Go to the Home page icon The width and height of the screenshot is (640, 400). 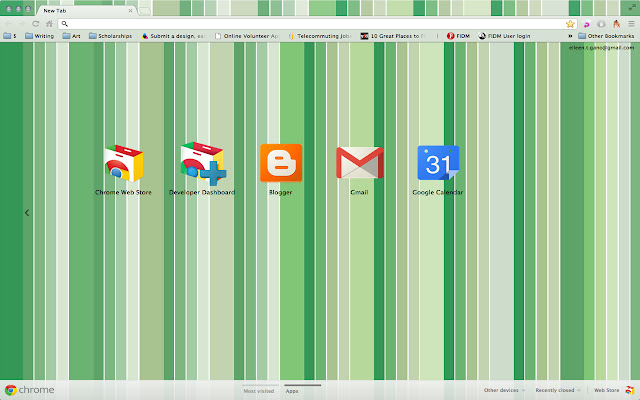pos(49,24)
